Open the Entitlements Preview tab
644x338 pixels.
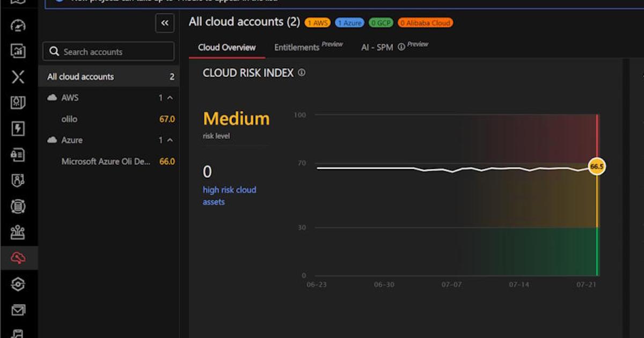point(309,47)
